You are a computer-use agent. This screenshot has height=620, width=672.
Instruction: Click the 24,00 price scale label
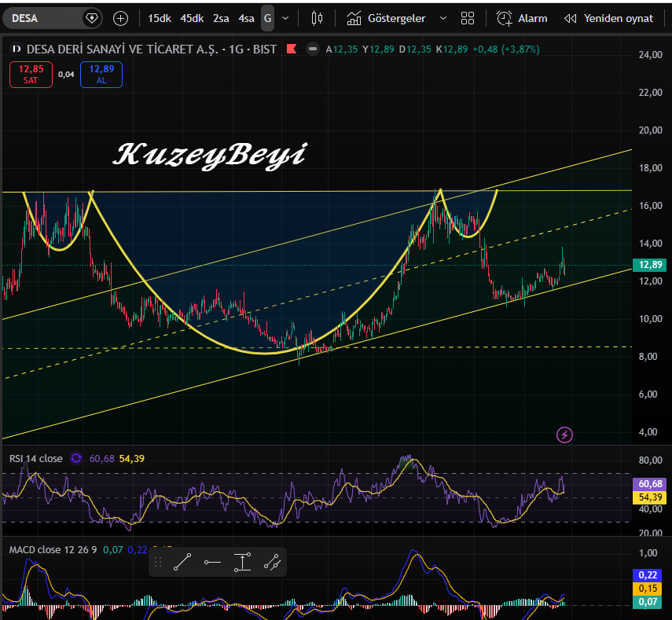[x=650, y=55]
